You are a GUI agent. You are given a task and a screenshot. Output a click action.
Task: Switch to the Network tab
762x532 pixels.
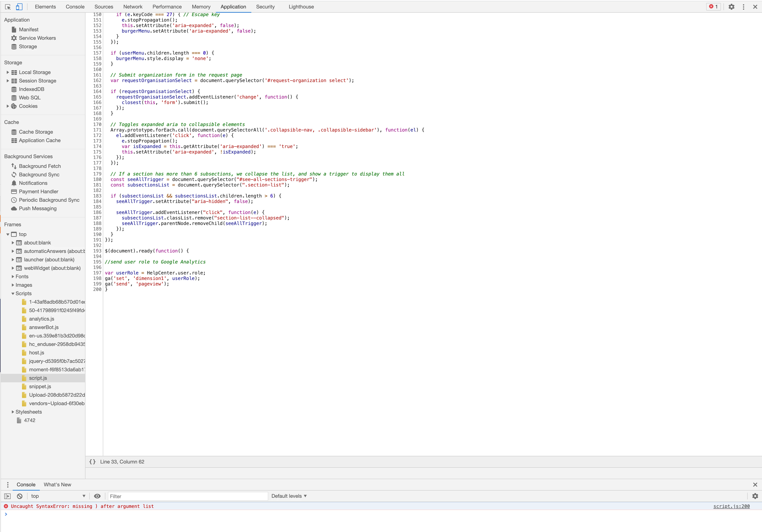click(x=133, y=7)
